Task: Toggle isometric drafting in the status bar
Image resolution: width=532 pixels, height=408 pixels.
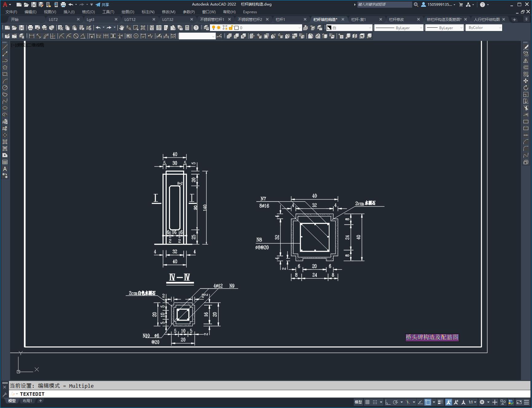Action: coord(408,402)
